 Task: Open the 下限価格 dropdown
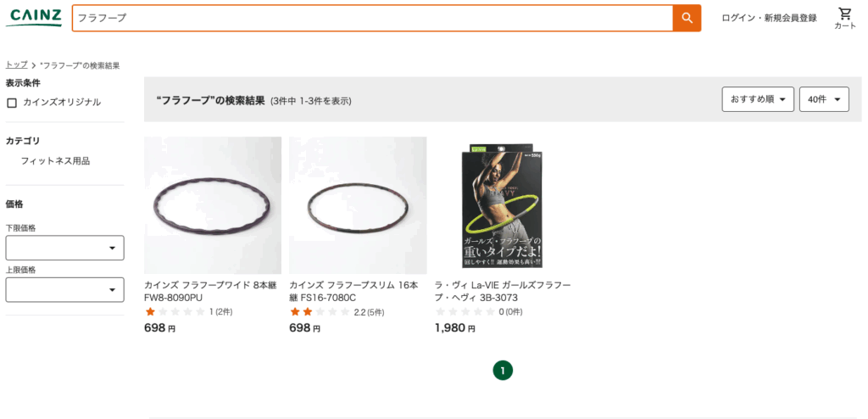(64, 248)
